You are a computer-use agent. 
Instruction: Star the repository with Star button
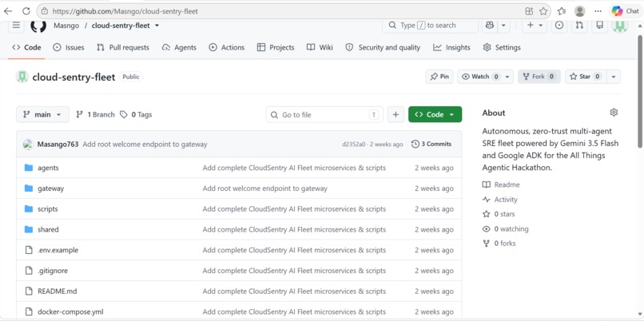(x=586, y=77)
